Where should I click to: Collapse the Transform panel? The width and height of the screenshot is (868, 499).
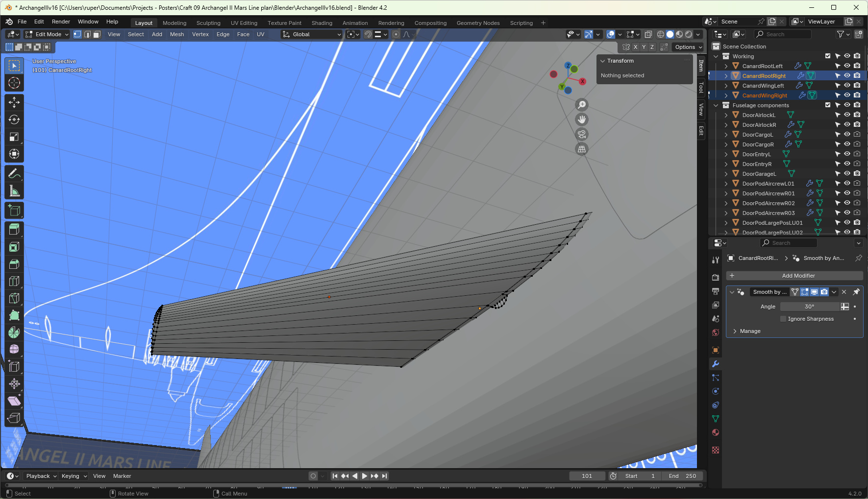click(x=603, y=61)
